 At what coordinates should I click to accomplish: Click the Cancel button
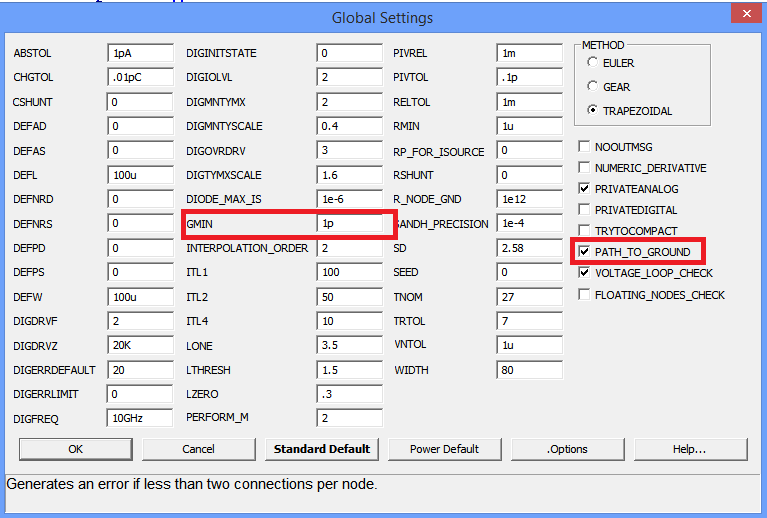[x=198, y=449]
